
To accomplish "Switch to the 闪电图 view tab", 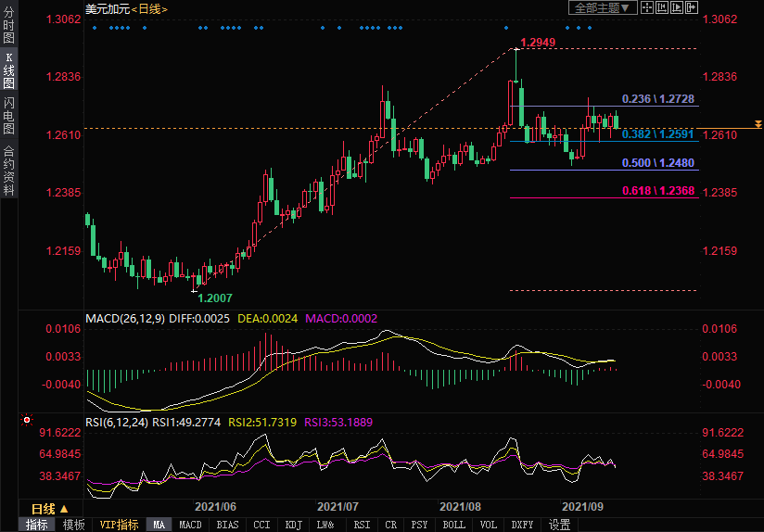I will (8, 115).
